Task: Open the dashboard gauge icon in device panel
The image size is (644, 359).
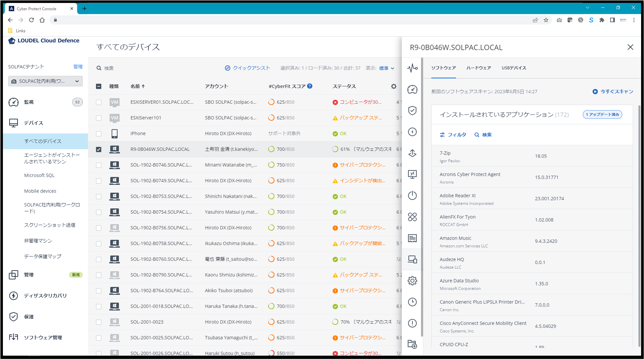Action: tap(412, 89)
